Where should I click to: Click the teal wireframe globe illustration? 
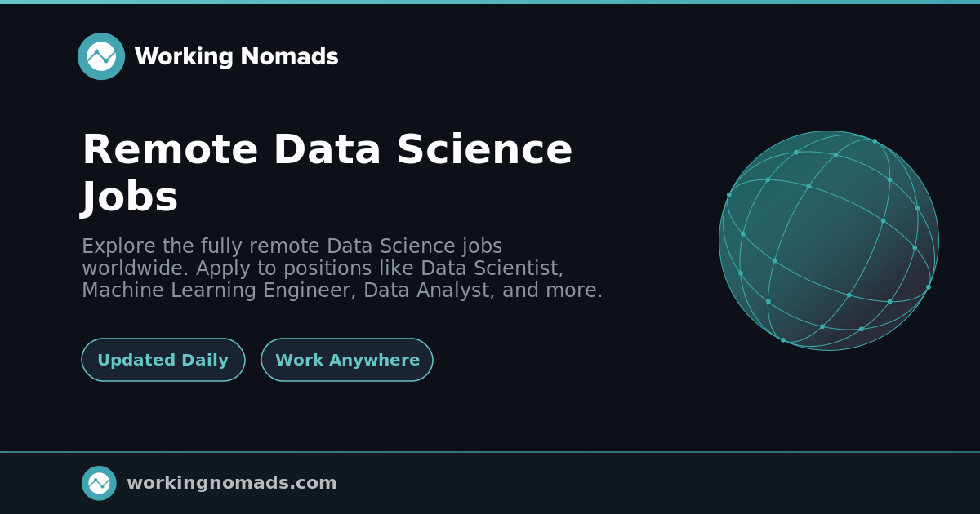click(x=828, y=241)
